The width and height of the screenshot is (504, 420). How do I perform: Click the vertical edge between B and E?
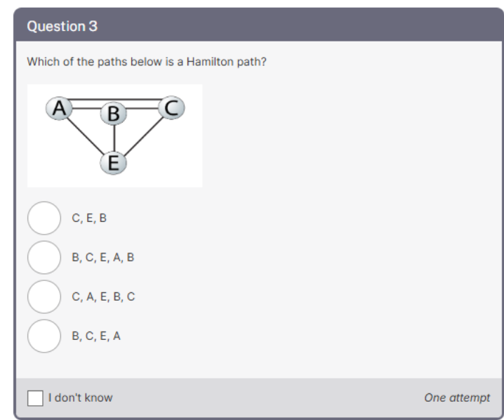click(x=113, y=139)
